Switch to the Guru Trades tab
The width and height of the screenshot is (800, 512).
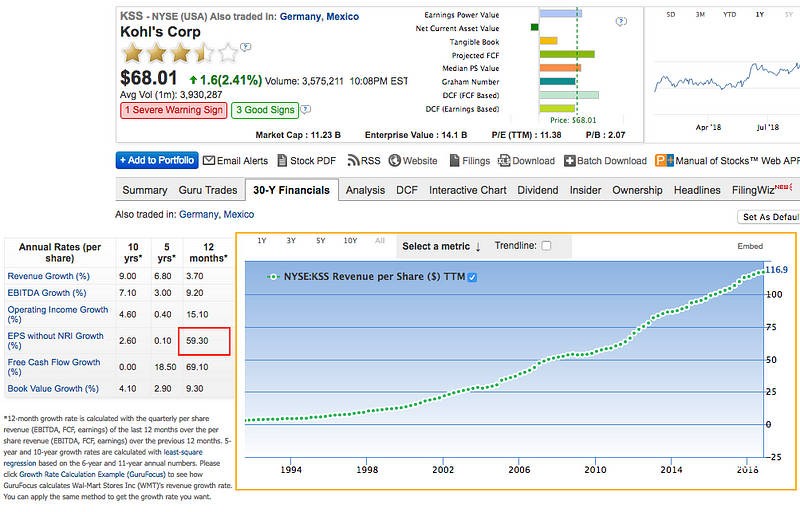tap(208, 190)
